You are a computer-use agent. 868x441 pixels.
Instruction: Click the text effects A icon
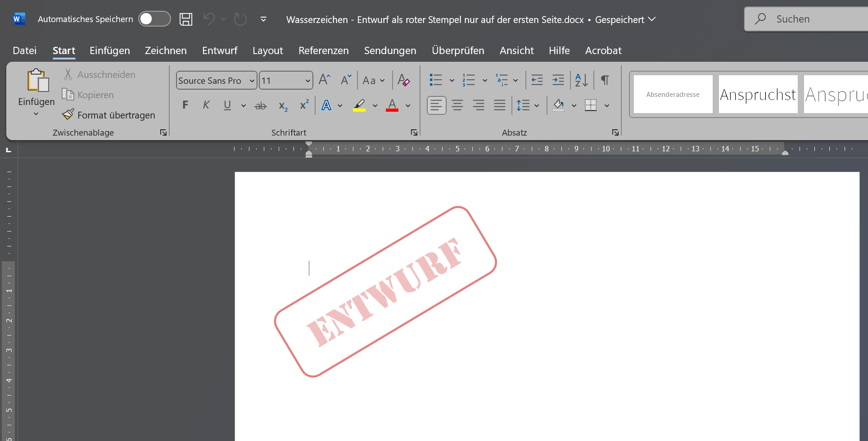[x=326, y=105]
